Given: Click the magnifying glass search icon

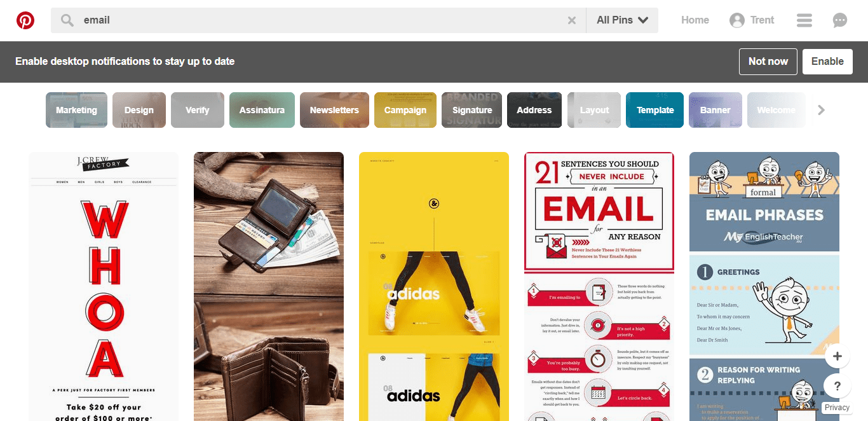Looking at the screenshot, I should (67, 20).
